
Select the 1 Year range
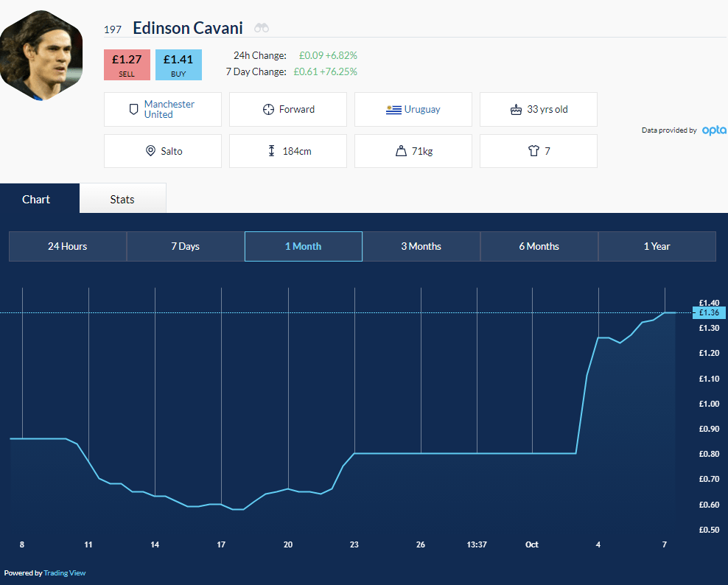click(657, 247)
